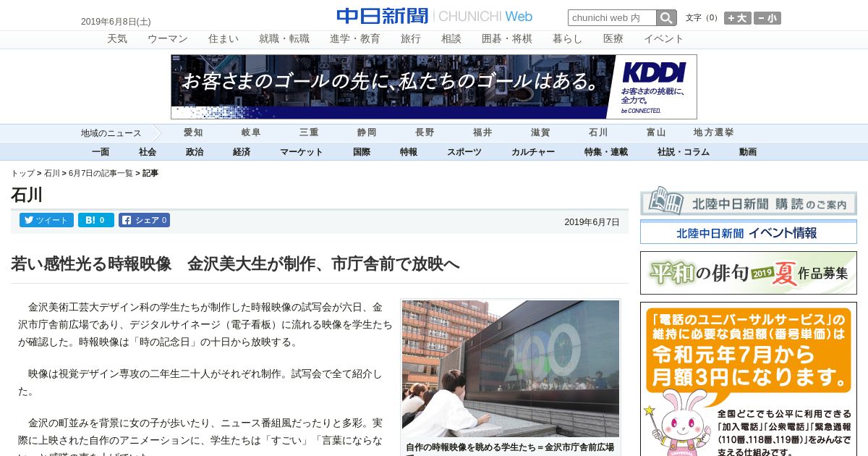The height and width of the screenshot is (456, 868).
Task: Open the イベント top menu
Action: tap(664, 39)
